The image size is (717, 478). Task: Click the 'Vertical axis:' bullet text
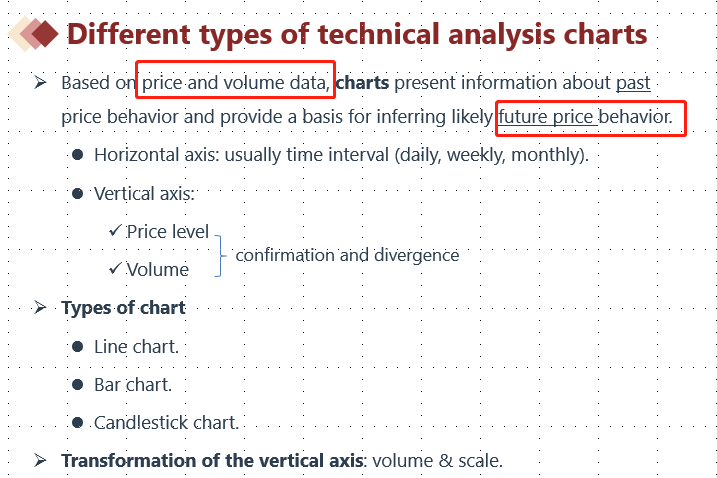[x=144, y=194]
